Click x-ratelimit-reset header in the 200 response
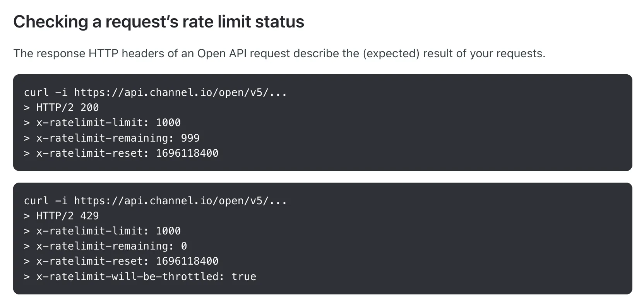644x301 pixels. click(x=92, y=153)
